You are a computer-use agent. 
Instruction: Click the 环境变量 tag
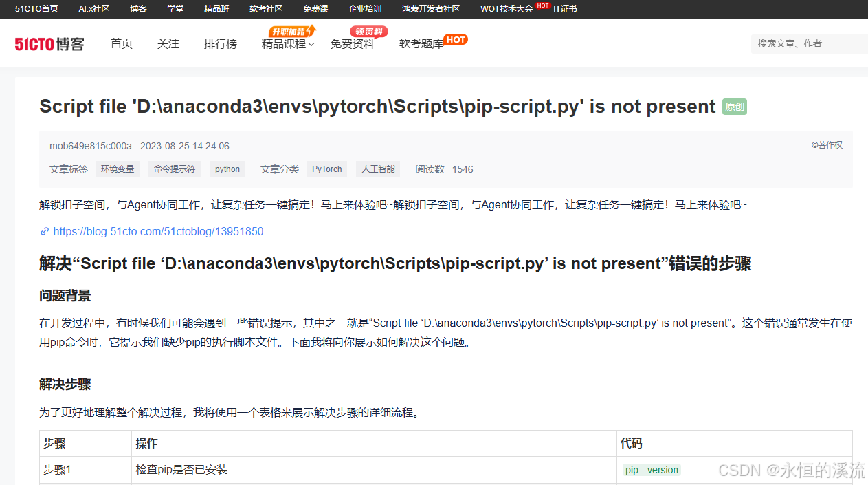118,169
